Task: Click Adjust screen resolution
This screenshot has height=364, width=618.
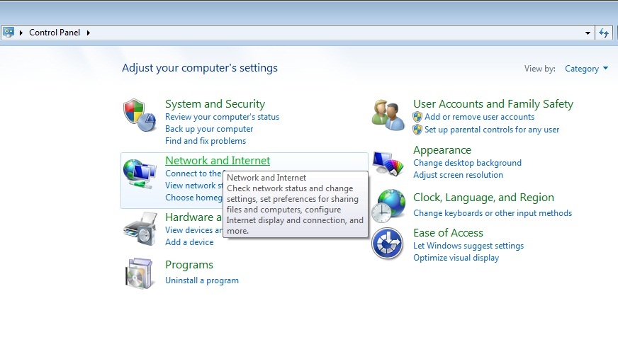Action: (x=458, y=175)
